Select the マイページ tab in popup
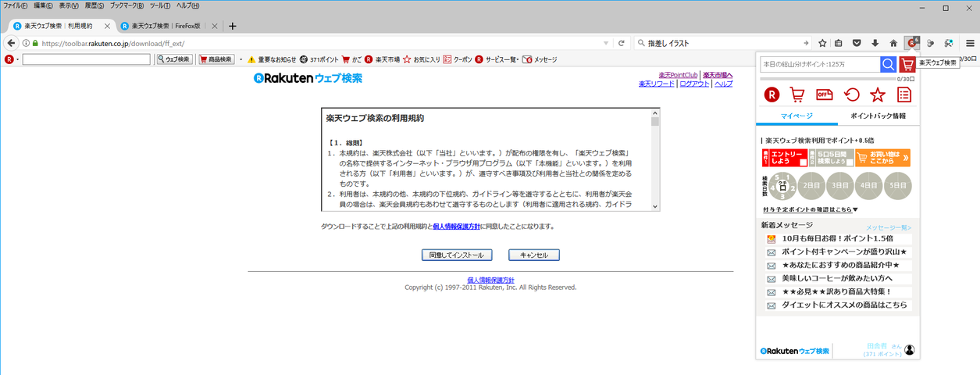The width and height of the screenshot is (980, 375). [x=796, y=116]
